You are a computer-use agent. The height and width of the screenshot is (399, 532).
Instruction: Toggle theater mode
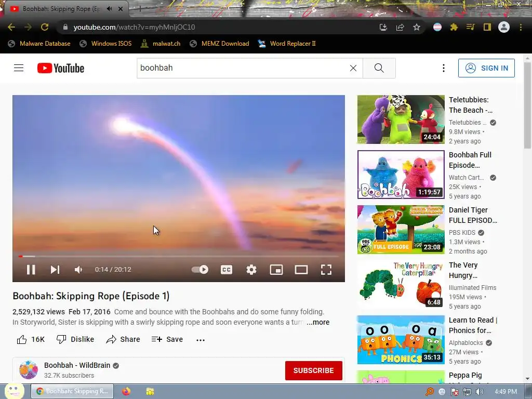pyautogui.click(x=301, y=270)
